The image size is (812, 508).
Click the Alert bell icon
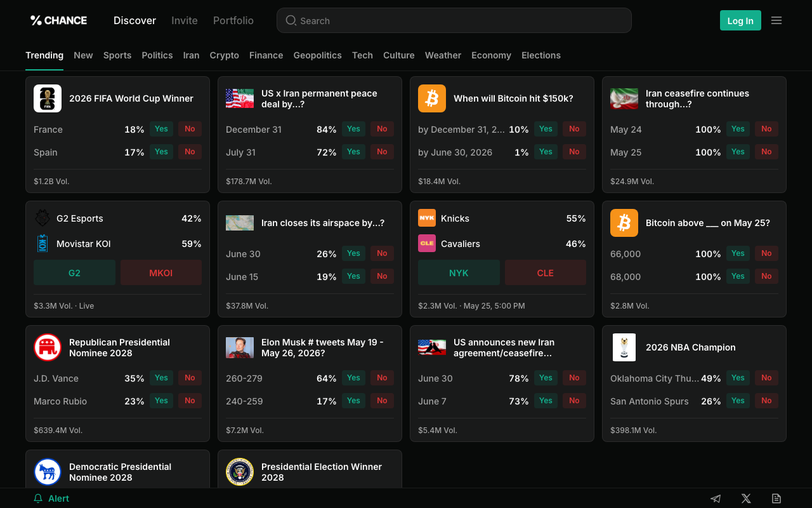pos(38,498)
